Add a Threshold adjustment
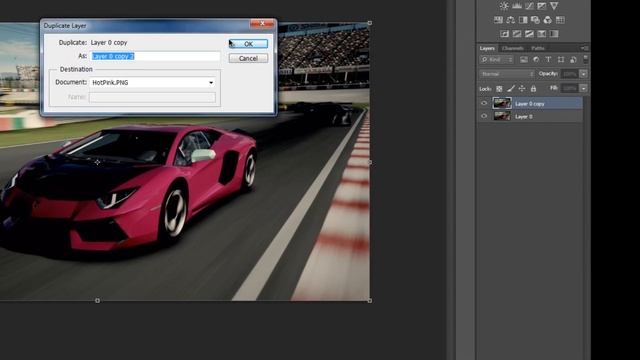This screenshot has height=360, width=640. point(529,33)
